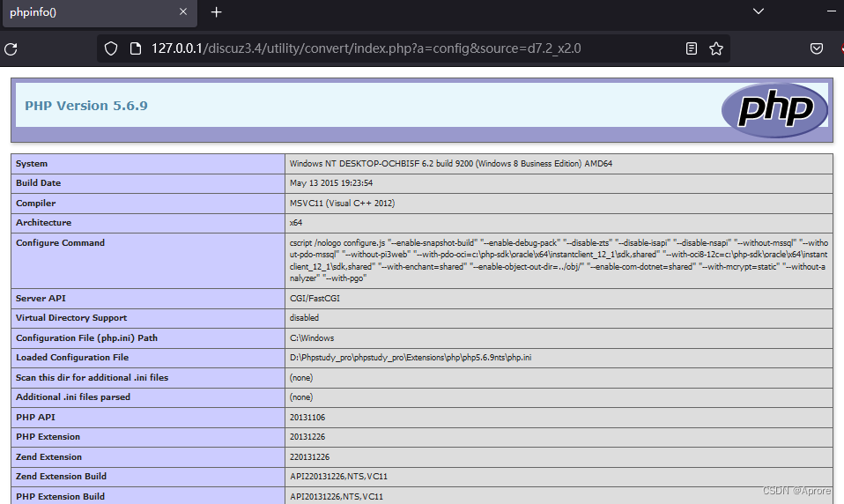Open a new tab with plus icon
The height and width of the screenshot is (504, 844).
[217, 11]
